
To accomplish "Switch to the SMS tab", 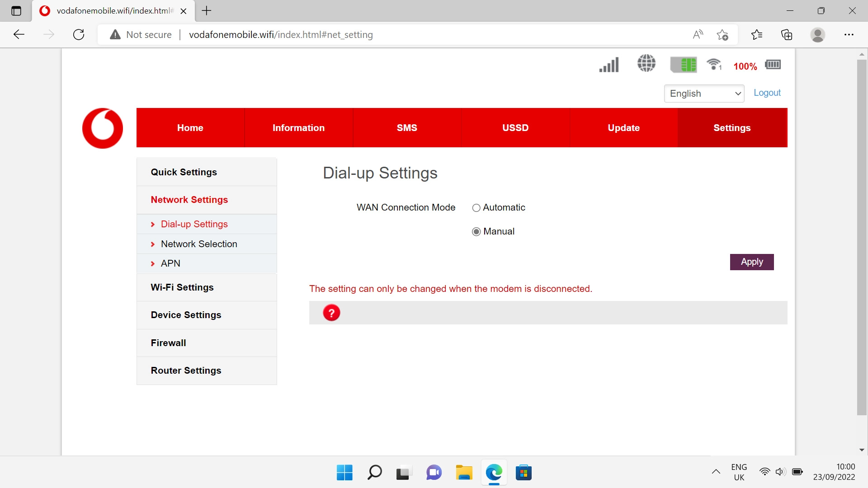I will pos(407,128).
